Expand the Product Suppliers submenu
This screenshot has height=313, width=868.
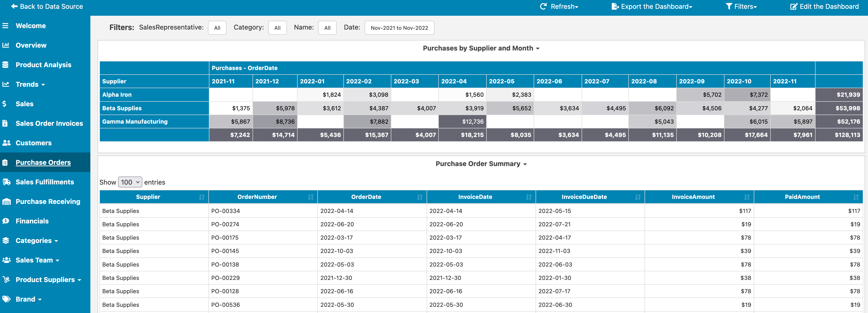click(79, 280)
